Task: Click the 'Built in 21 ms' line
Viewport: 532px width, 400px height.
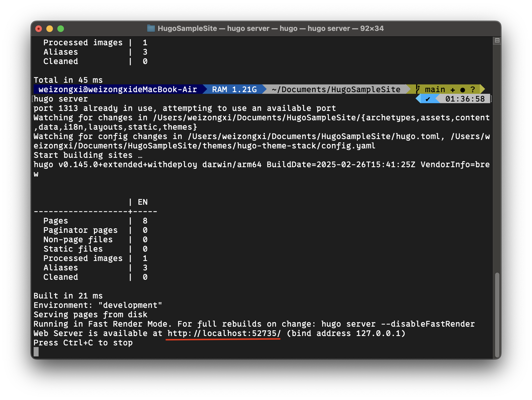Action: (68, 296)
